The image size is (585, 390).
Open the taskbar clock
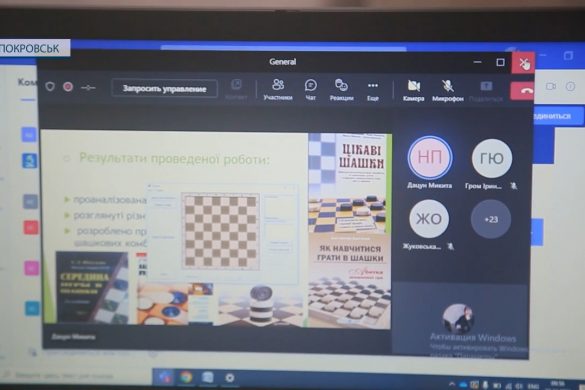(x=557, y=384)
